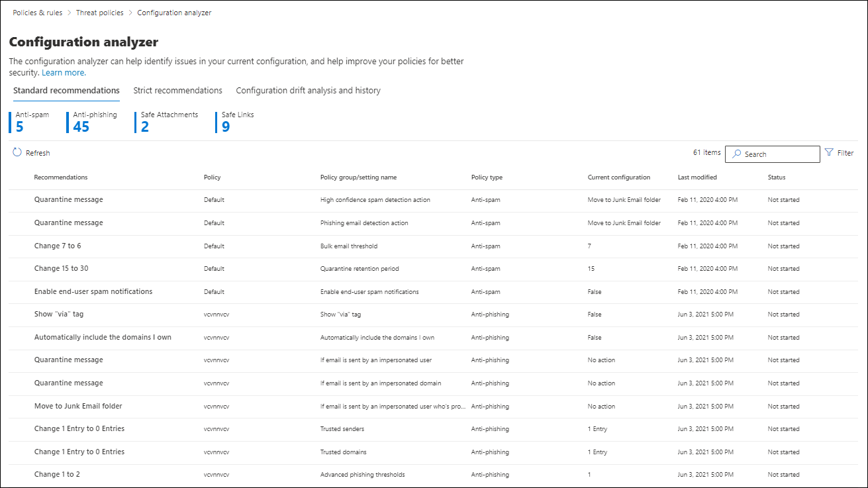Select the Safe Links summary tile
Screen dimensions: 868x488
pyautogui.click(x=237, y=122)
